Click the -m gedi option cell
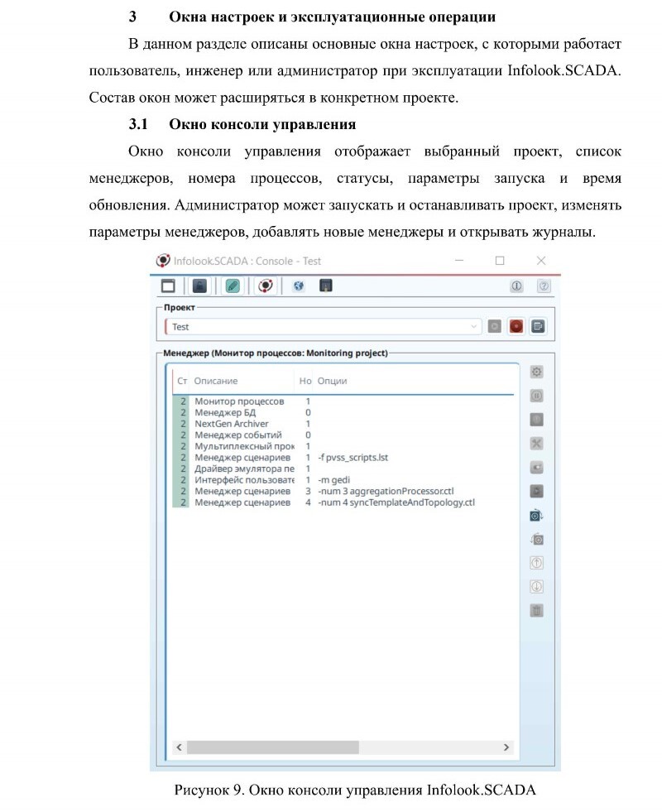 click(333, 480)
